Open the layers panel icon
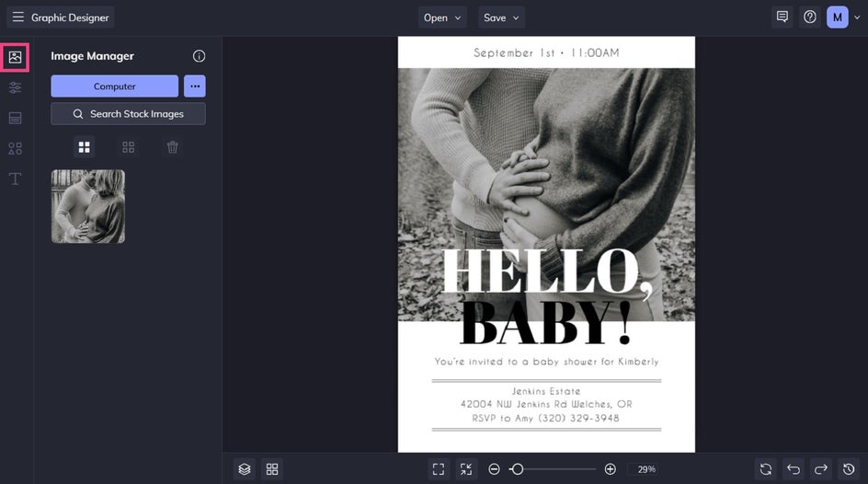 tap(245, 469)
